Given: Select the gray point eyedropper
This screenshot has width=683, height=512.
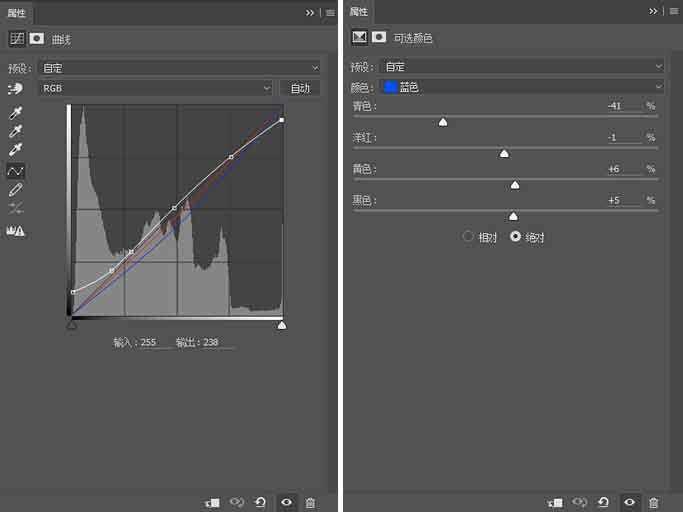Looking at the screenshot, I should pyautogui.click(x=16, y=131).
